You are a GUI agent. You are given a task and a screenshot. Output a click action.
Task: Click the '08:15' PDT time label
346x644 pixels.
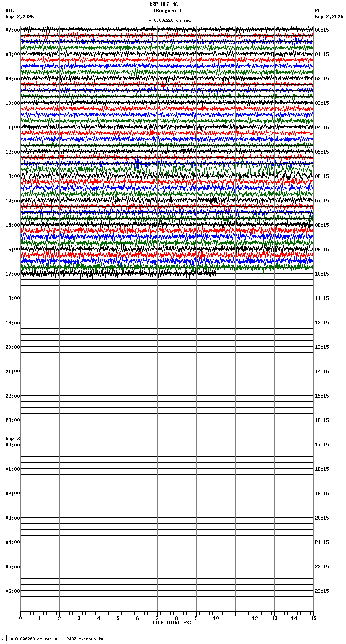pos(322,225)
